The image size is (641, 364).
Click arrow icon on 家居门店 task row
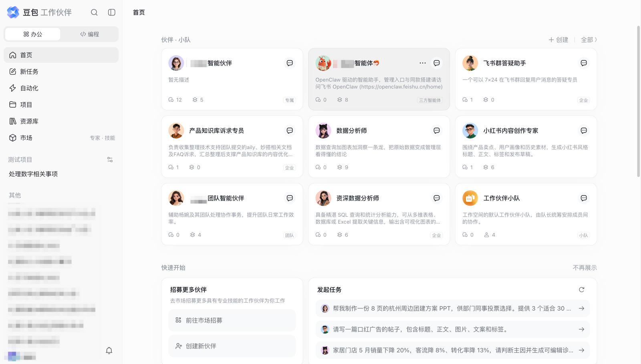[582, 350]
